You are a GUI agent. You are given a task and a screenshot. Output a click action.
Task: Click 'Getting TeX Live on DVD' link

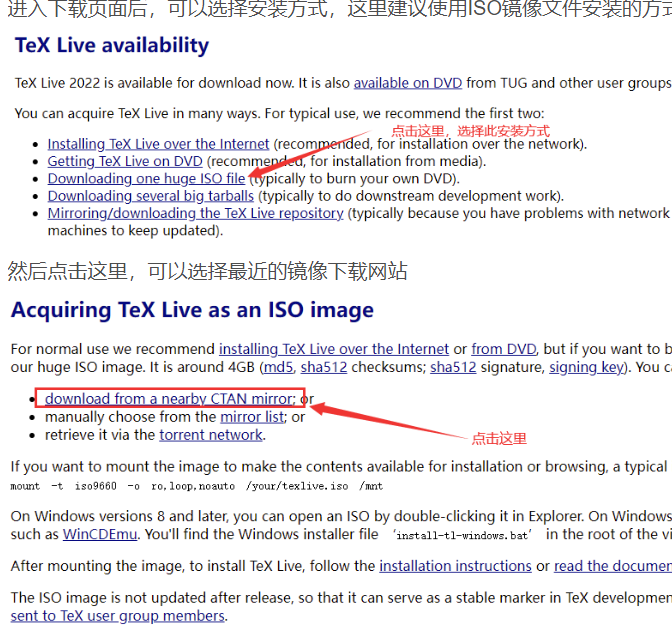(125, 162)
